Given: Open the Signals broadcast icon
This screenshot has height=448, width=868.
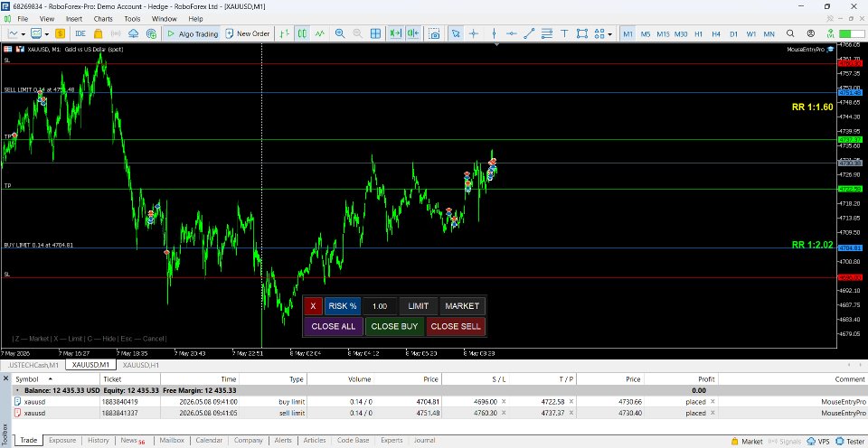Looking at the screenshot, I should point(116,33).
